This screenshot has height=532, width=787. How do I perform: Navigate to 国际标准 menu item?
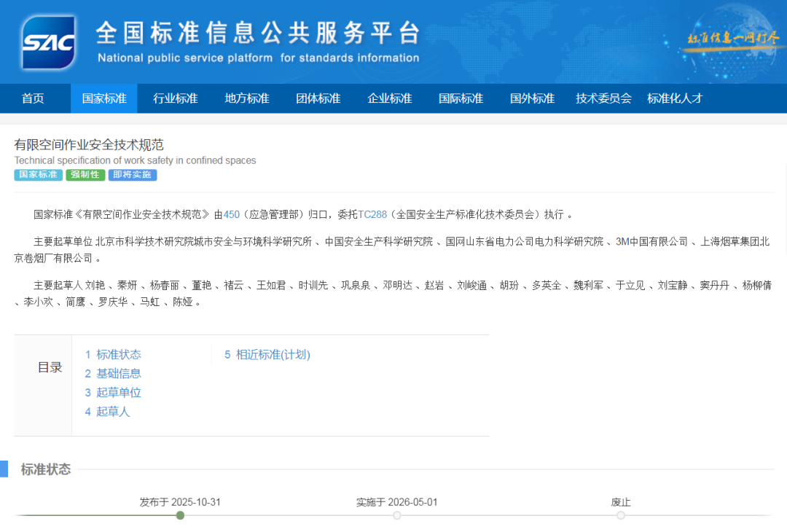click(461, 98)
